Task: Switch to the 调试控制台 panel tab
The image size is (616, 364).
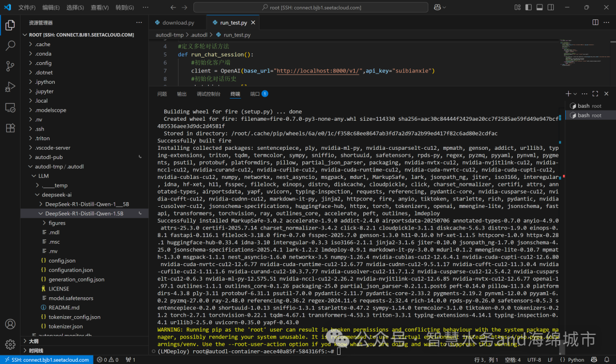Action: tap(209, 94)
